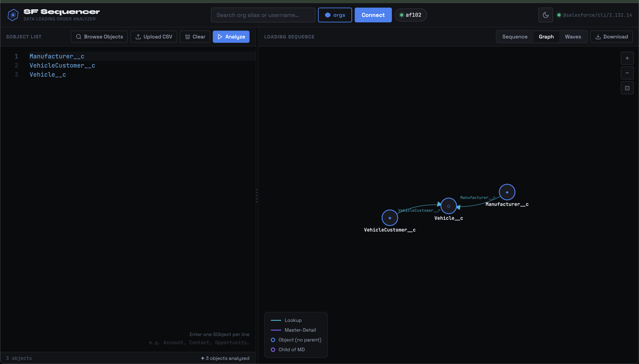Click the panel divider drag handle
Viewport: 639px width, 364px height.
(x=257, y=196)
